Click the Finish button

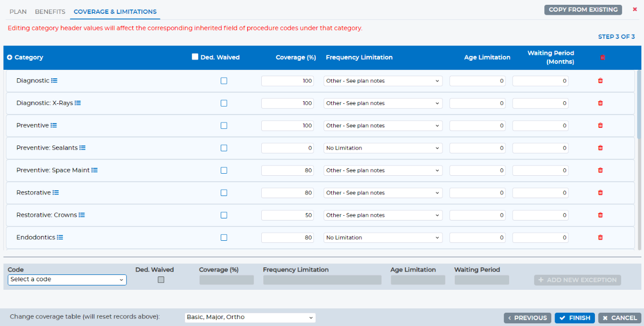coord(575,318)
